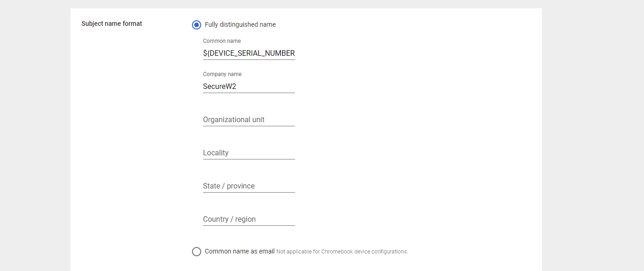Click the ${DEVICE_SERIAL_NUMBER} value text
Screen dimensions: 644x271
[x=249, y=53]
